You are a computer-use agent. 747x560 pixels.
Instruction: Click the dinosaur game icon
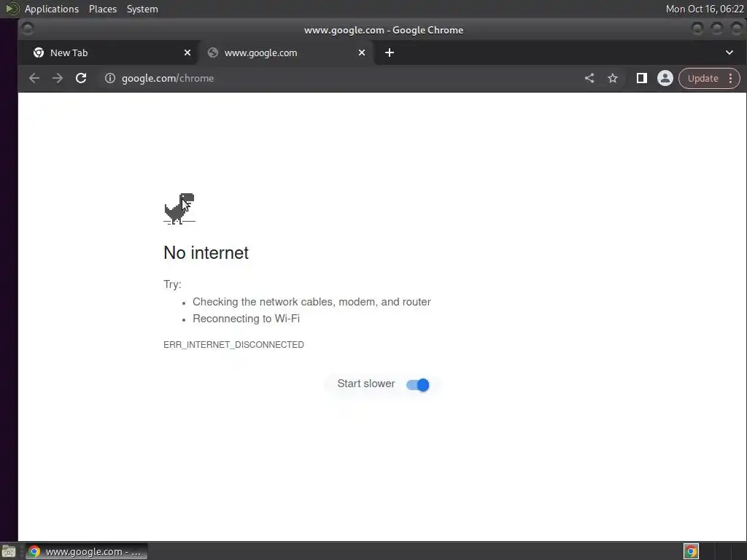(179, 209)
